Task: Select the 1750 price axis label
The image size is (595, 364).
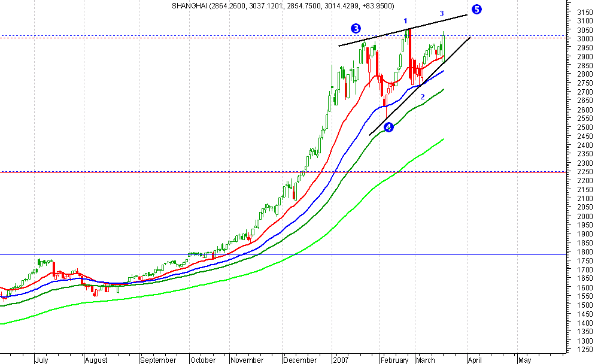Action: (585, 261)
